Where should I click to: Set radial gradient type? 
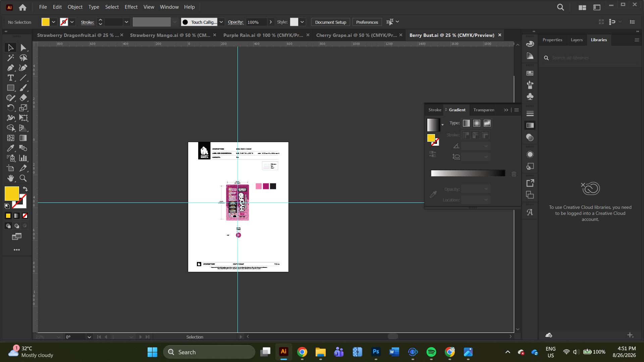coord(477,123)
